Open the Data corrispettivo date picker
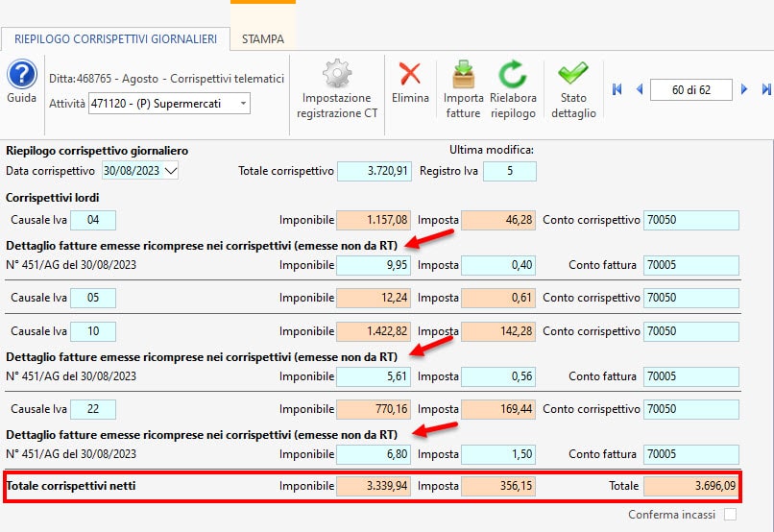The image size is (774, 532). 171,171
